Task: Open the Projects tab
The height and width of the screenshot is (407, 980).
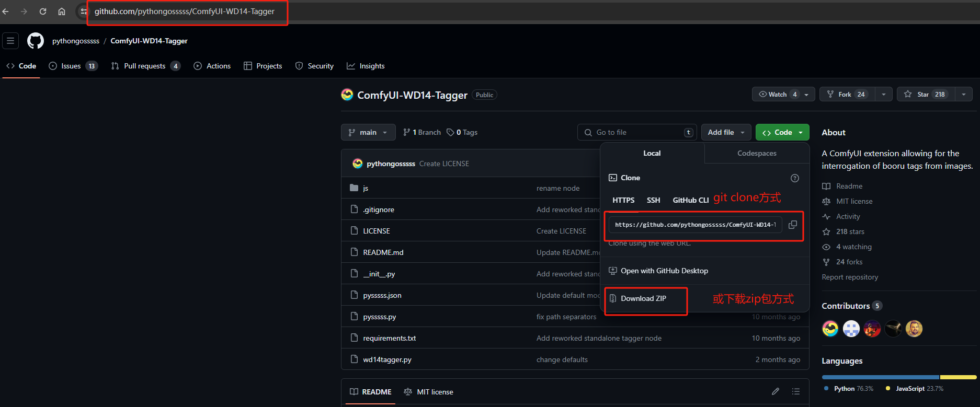Action: click(x=263, y=66)
